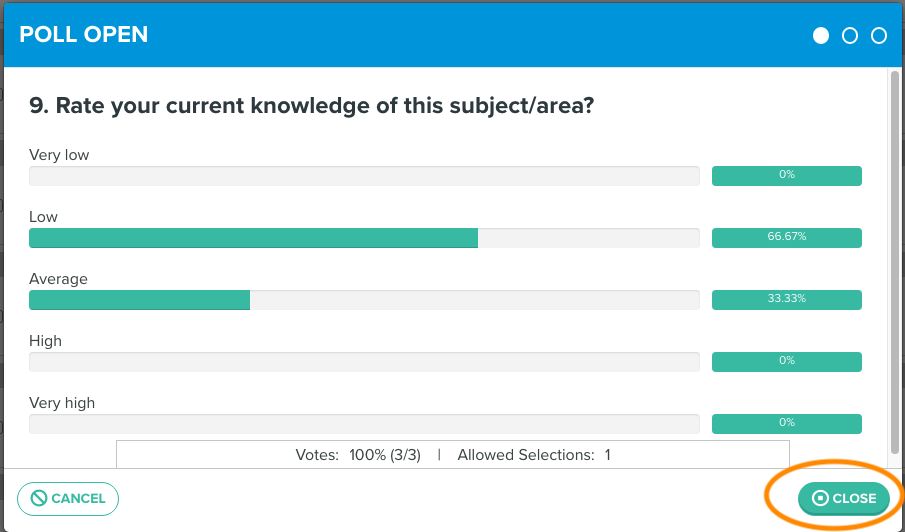Click the Average result progress bar
The width and height of the screenshot is (905, 532).
[x=364, y=300]
